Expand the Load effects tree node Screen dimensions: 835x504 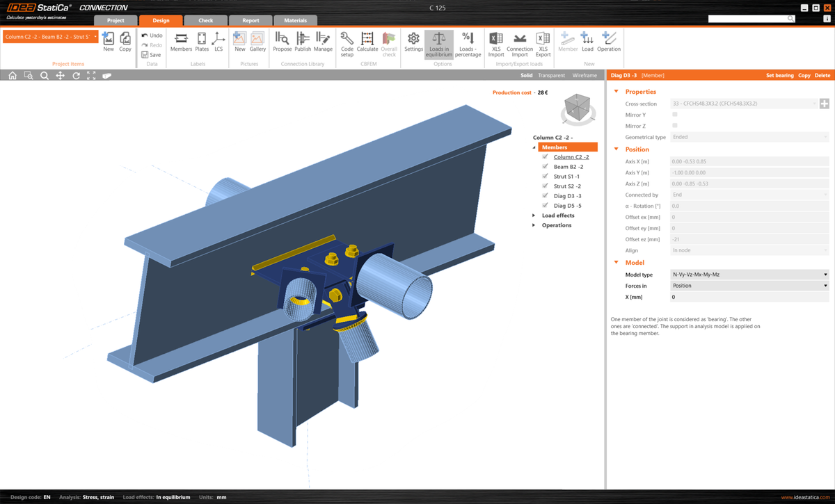coord(534,215)
